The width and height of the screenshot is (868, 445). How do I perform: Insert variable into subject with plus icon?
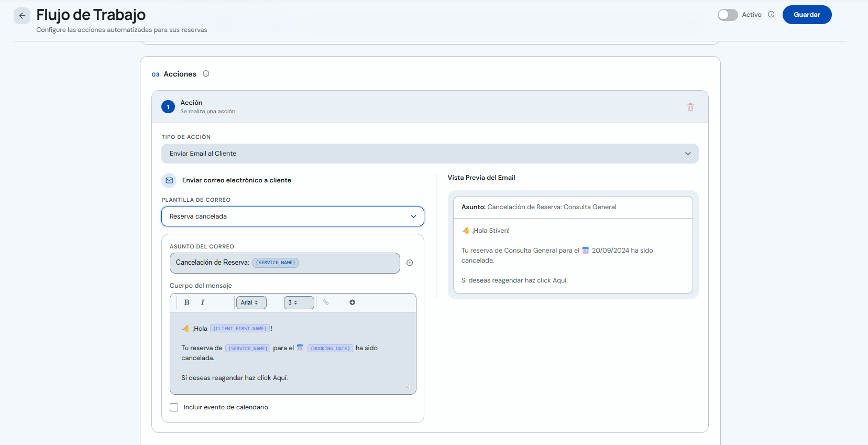tap(410, 263)
